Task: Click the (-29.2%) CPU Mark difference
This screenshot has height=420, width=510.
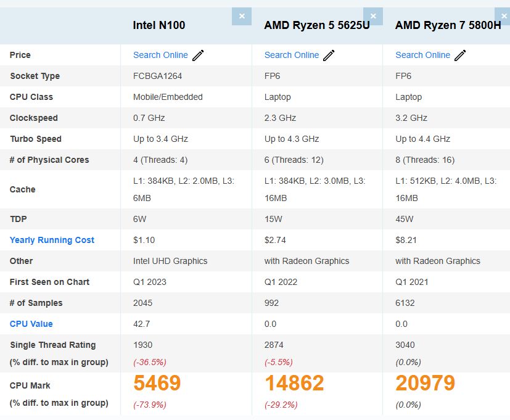Action: tap(281, 405)
